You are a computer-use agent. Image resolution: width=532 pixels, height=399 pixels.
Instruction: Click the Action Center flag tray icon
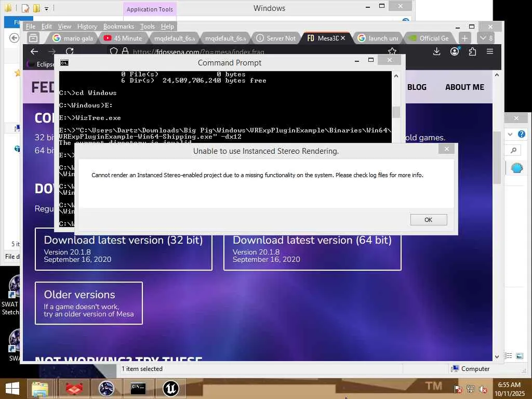pyautogui.click(x=458, y=389)
